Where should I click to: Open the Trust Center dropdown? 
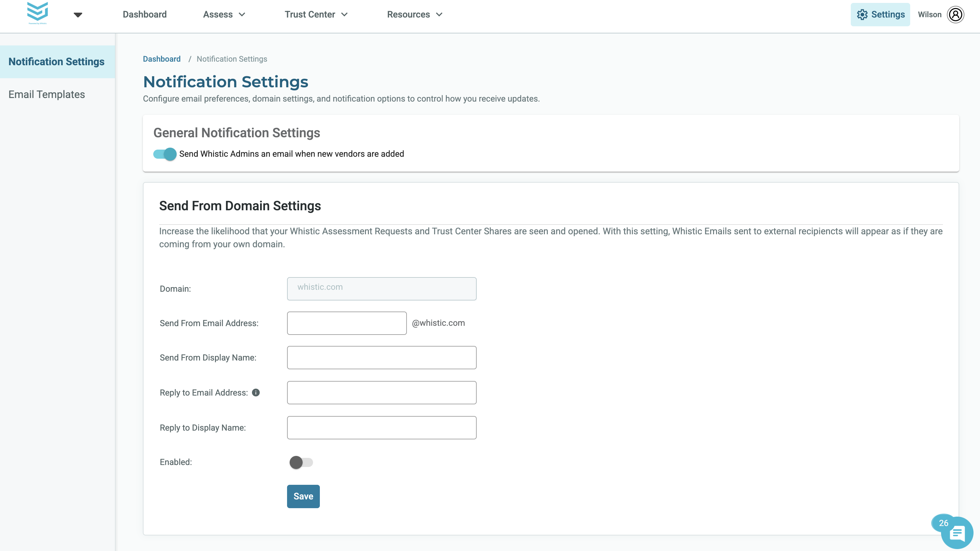316,15
